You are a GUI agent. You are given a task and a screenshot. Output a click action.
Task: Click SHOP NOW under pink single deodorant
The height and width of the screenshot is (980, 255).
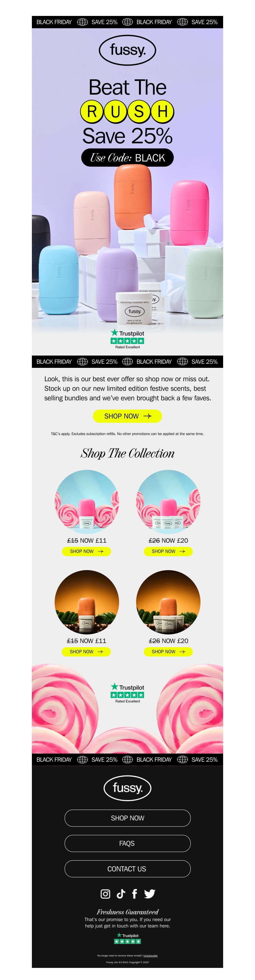[86, 551]
